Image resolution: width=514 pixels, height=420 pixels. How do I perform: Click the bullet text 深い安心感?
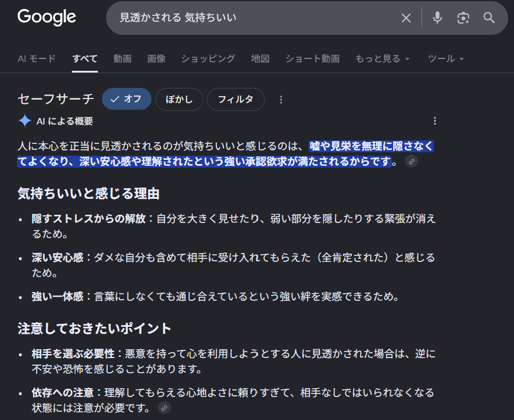(57, 258)
